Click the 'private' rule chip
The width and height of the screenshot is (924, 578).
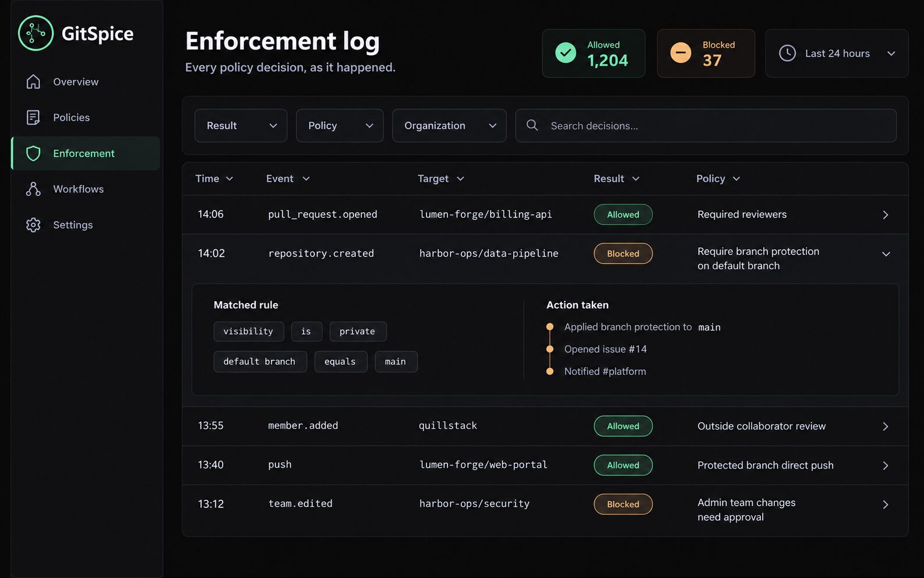[x=358, y=331]
